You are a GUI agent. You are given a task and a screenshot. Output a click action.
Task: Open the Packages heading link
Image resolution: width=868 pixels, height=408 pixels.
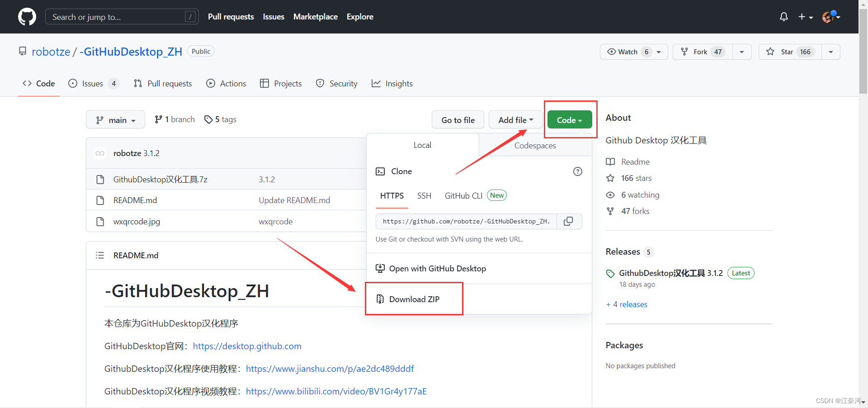624,345
